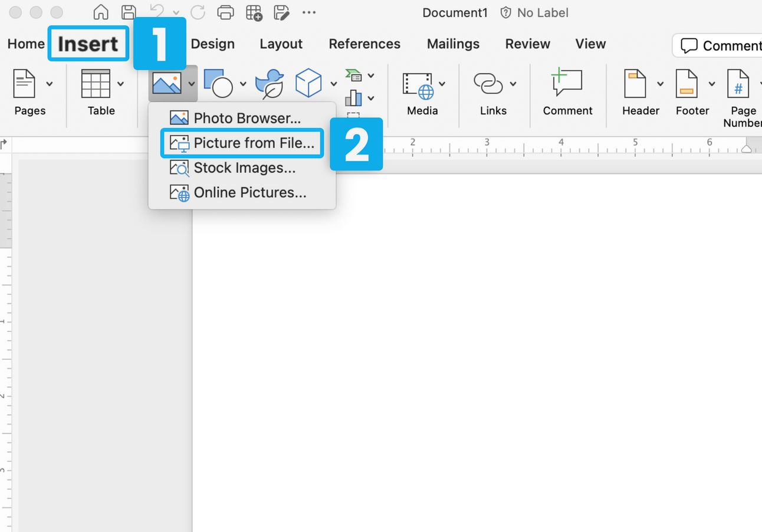Redo the last undone action
Screen dimensions: 762x532
[198, 12]
